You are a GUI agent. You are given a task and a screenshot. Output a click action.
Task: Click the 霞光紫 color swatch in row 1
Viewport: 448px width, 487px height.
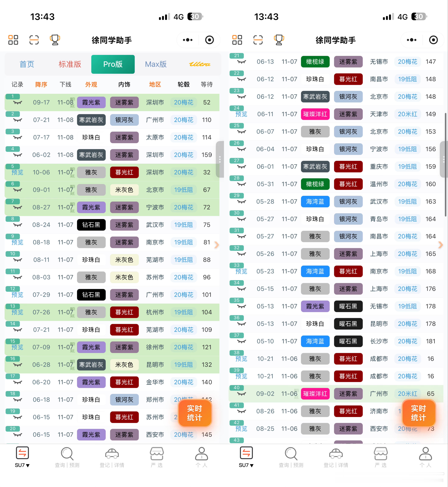point(91,102)
